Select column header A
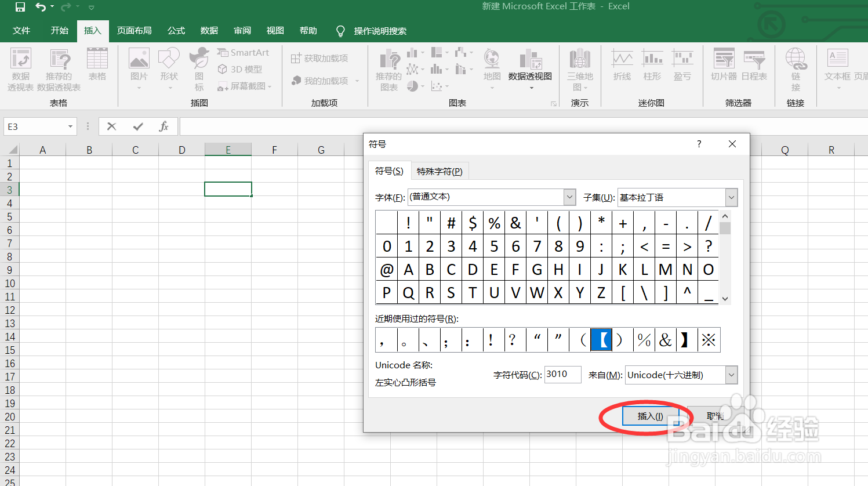This screenshot has width=868, height=486. coord(42,150)
